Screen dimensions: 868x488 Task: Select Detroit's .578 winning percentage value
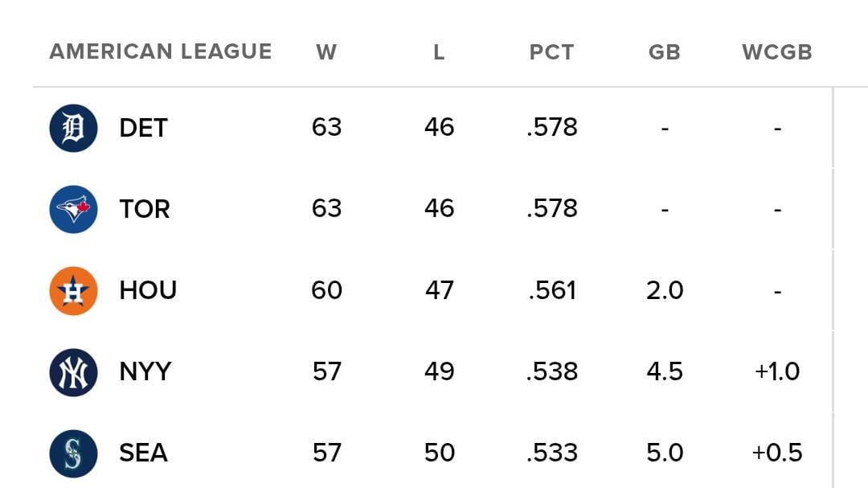551,127
